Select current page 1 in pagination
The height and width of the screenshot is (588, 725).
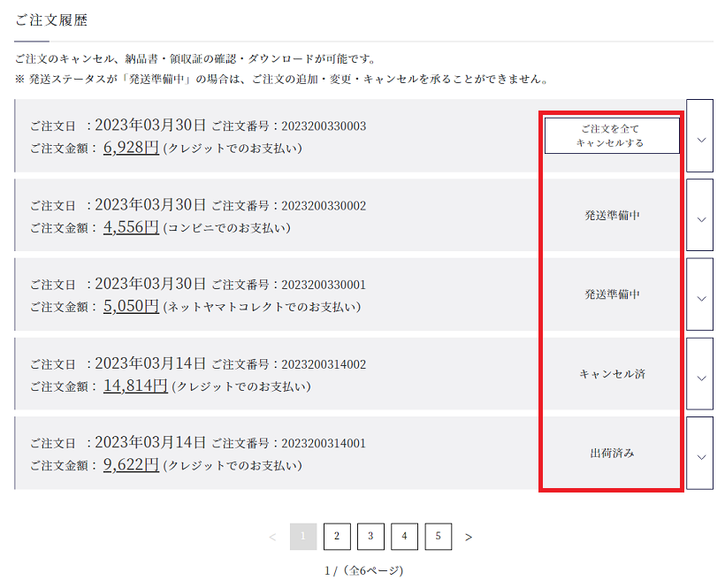click(303, 537)
